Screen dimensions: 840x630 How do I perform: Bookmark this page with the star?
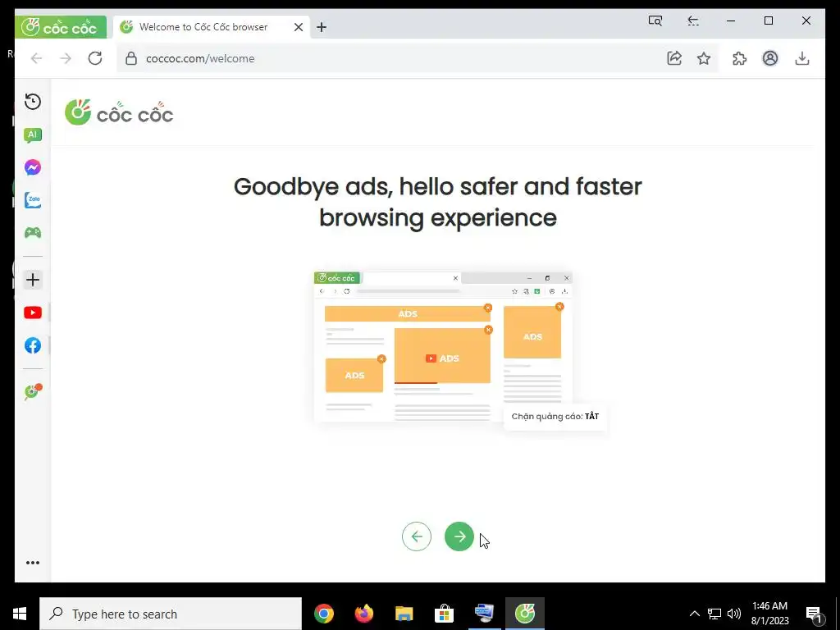(704, 58)
